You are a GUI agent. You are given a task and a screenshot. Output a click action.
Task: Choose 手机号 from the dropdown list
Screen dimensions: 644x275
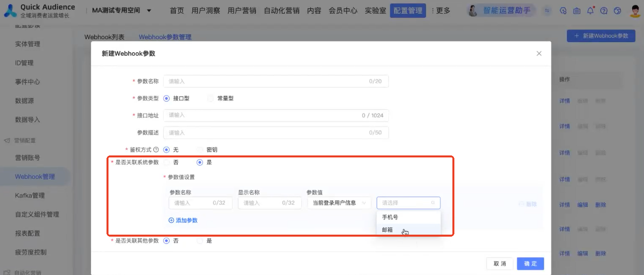409,217
